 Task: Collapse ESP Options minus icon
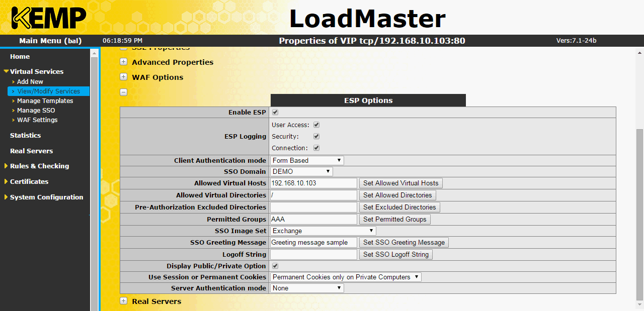(x=123, y=92)
